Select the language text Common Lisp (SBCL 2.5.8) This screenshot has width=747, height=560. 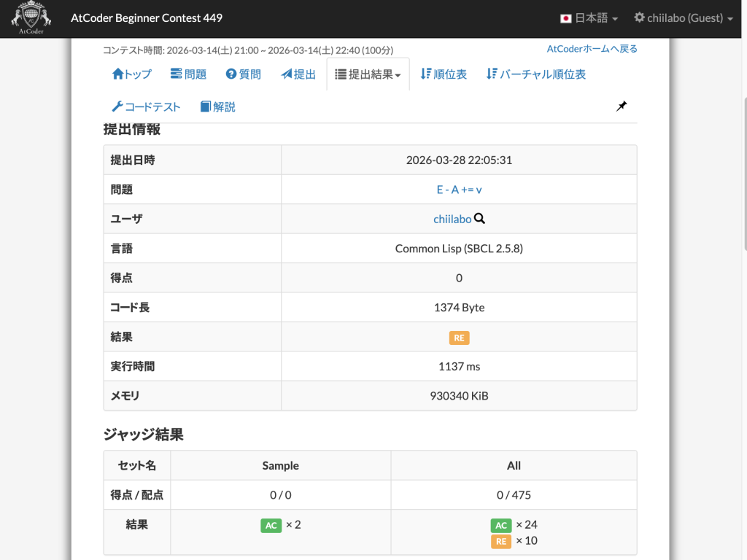(459, 249)
